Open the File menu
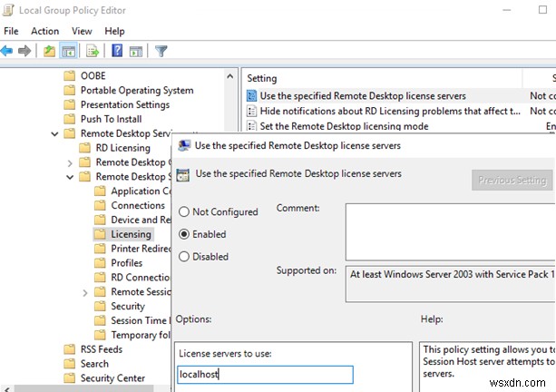 11,31
